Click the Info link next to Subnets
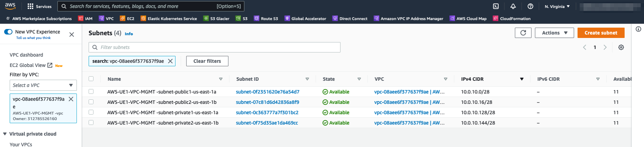The height and width of the screenshot is (147, 644). tap(129, 34)
